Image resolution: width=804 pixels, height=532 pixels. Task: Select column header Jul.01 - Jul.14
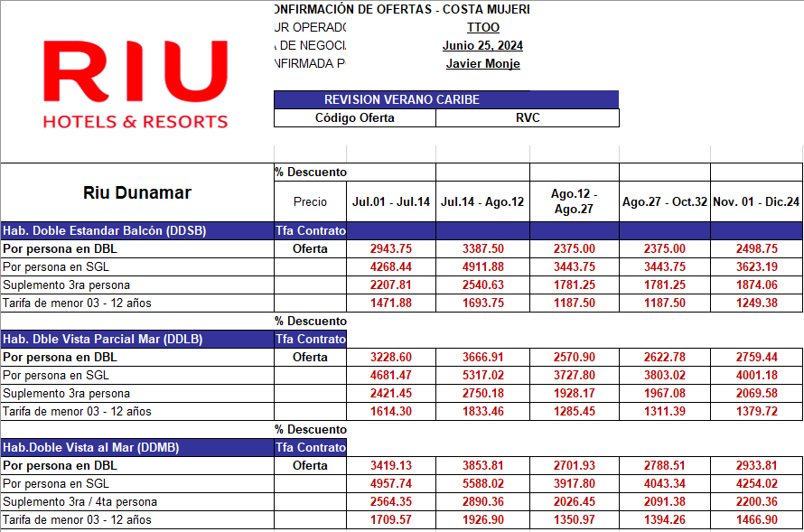[x=391, y=201]
